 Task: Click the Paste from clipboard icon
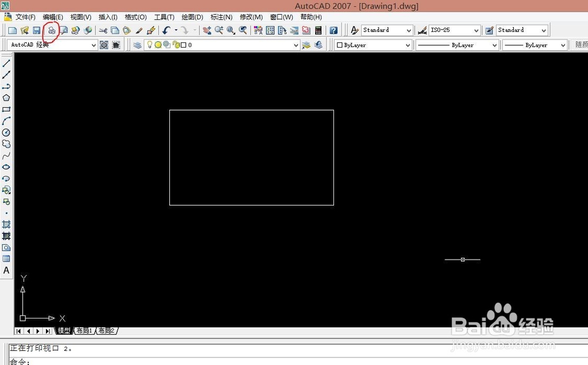point(127,31)
